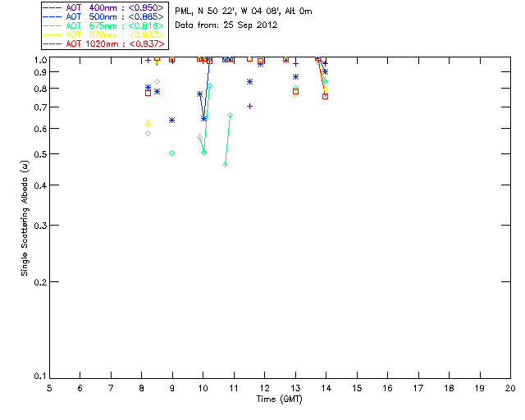Click x-axis tick label '20'

[510, 388]
